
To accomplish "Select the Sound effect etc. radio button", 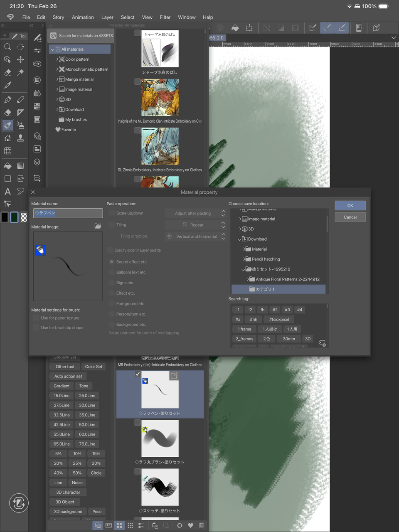I will pos(111,262).
